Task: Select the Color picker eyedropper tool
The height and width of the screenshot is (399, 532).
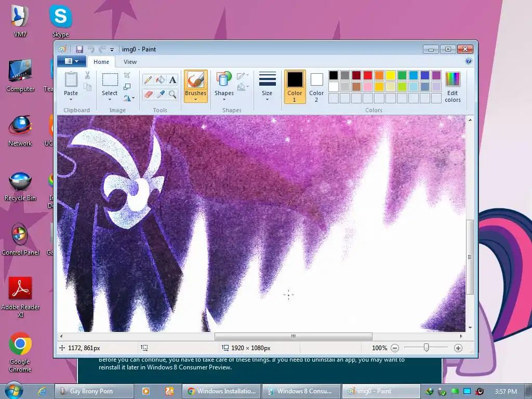Action: point(161,94)
